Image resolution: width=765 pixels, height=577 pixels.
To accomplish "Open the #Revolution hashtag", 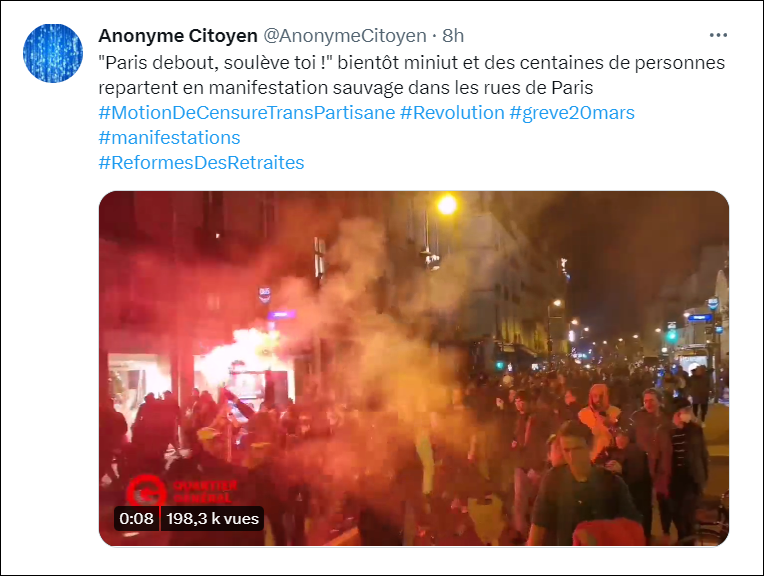I will 452,113.
